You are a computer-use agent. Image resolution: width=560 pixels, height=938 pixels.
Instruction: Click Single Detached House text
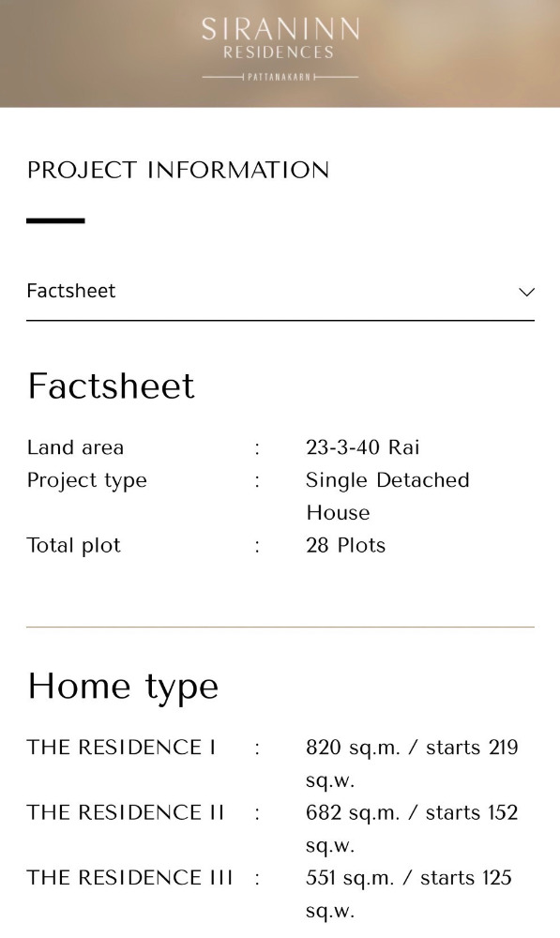click(387, 496)
